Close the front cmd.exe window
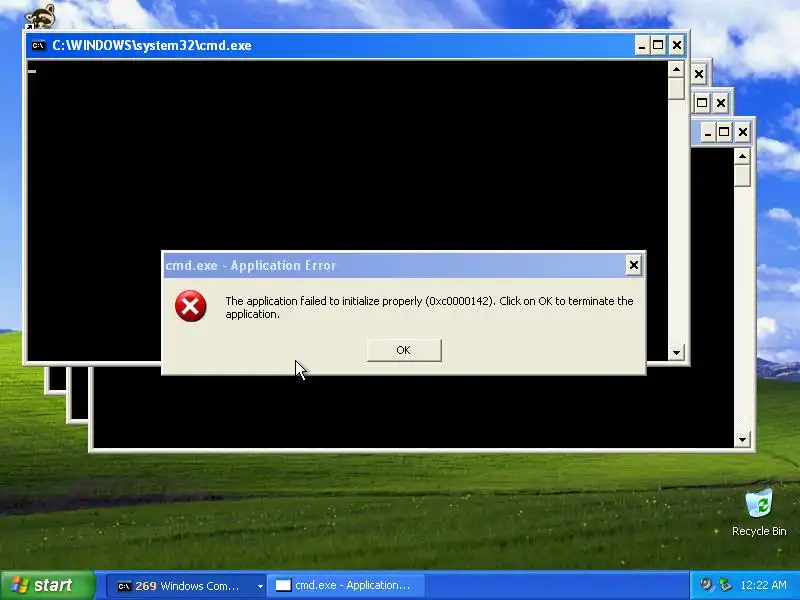Viewport: 800px width, 600px height. click(x=677, y=45)
